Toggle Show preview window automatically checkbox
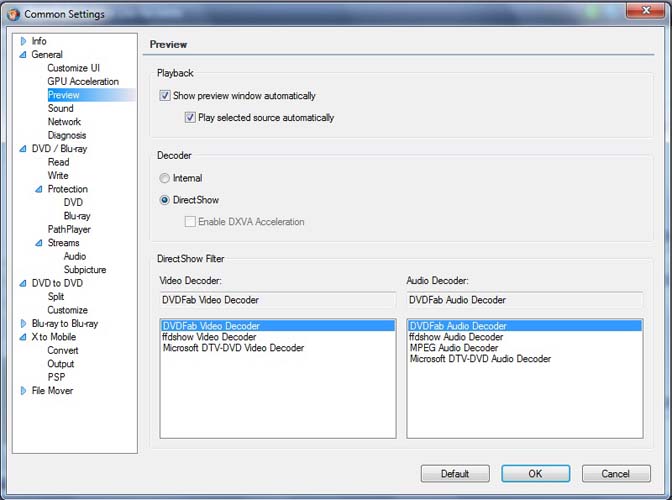 tap(165, 96)
